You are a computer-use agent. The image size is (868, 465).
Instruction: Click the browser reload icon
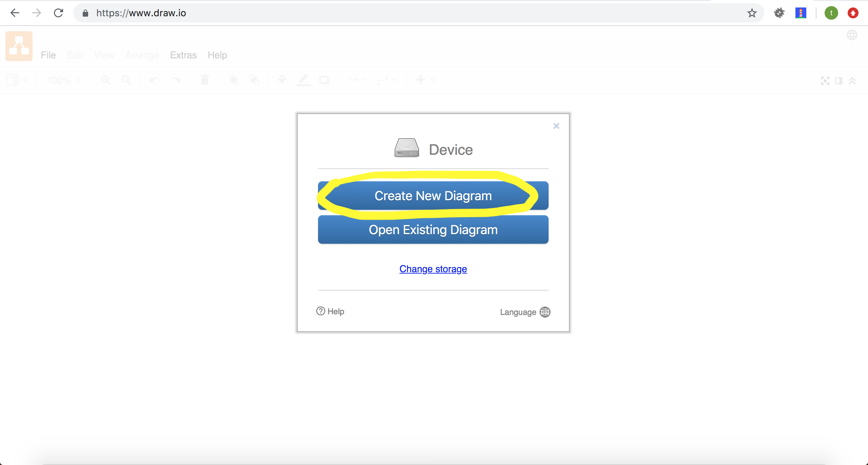[59, 13]
